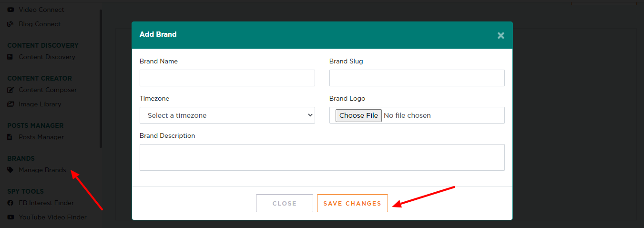This screenshot has height=228, width=644.
Task: Open Manage Brands in the sidebar
Action: pyautogui.click(x=42, y=170)
